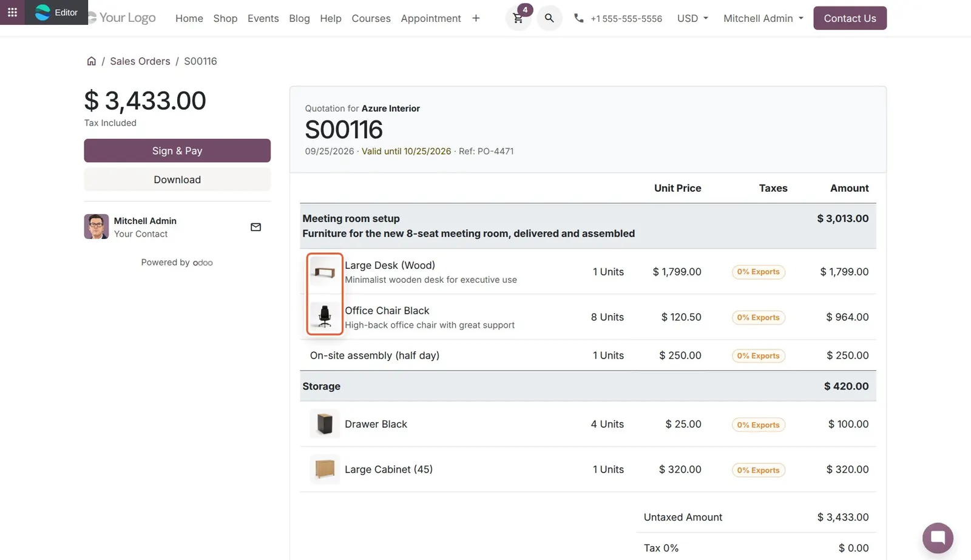Open the Blog menu
Viewport: 971px width, 560px height.
click(x=299, y=18)
